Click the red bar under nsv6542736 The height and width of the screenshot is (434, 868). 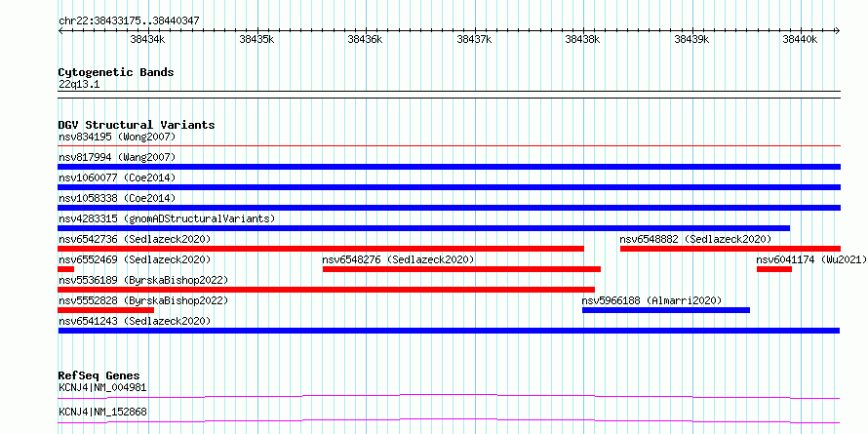[x=321, y=249]
